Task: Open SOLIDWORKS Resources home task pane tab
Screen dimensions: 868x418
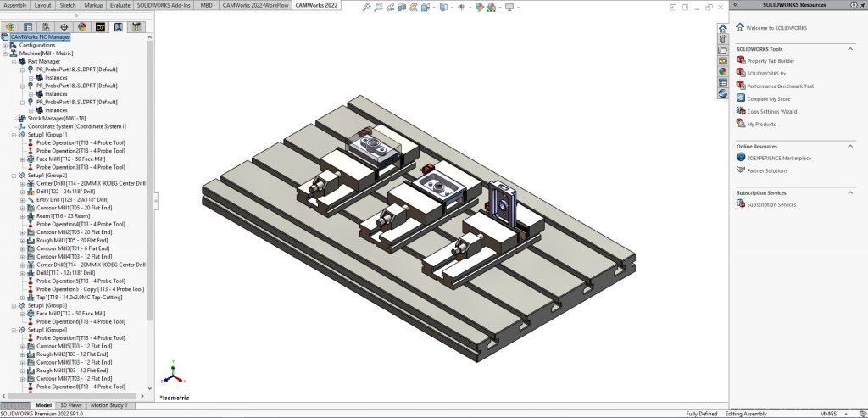Action: (x=722, y=29)
